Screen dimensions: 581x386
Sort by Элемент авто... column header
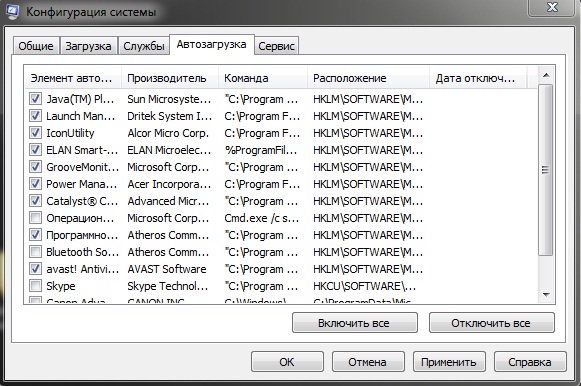coord(73,78)
